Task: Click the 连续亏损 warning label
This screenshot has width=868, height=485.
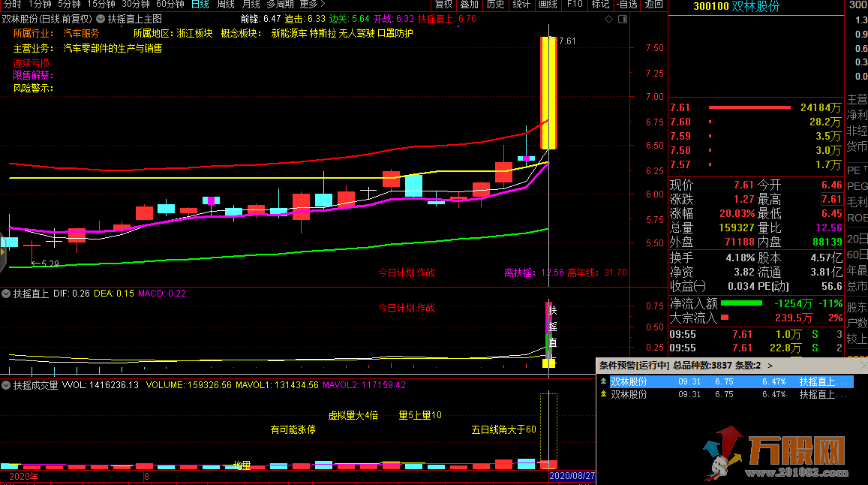Action: pos(31,63)
